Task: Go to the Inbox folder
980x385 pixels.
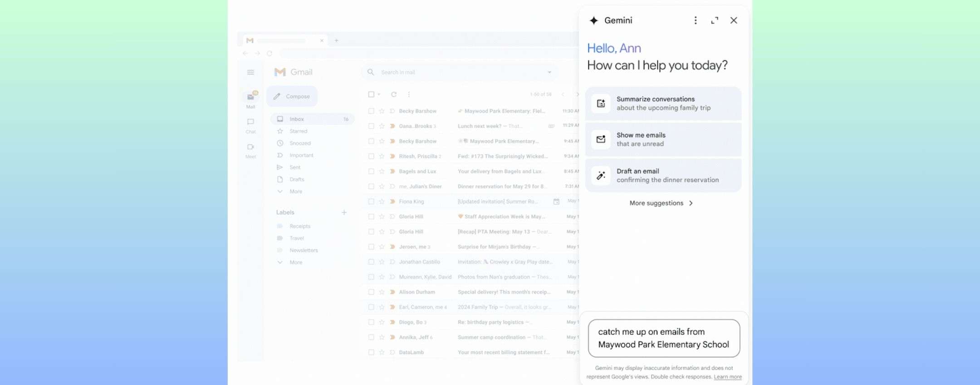Action: pyautogui.click(x=313, y=119)
